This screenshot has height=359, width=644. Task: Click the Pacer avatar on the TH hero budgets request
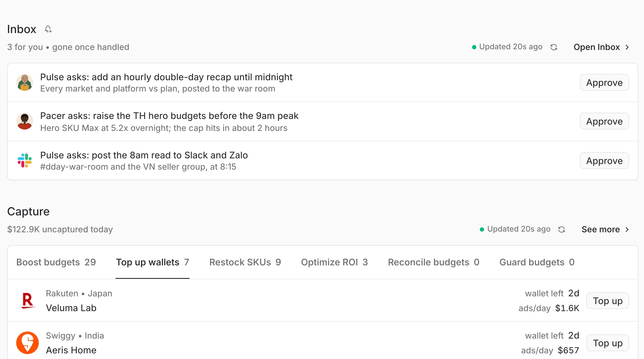24,121
